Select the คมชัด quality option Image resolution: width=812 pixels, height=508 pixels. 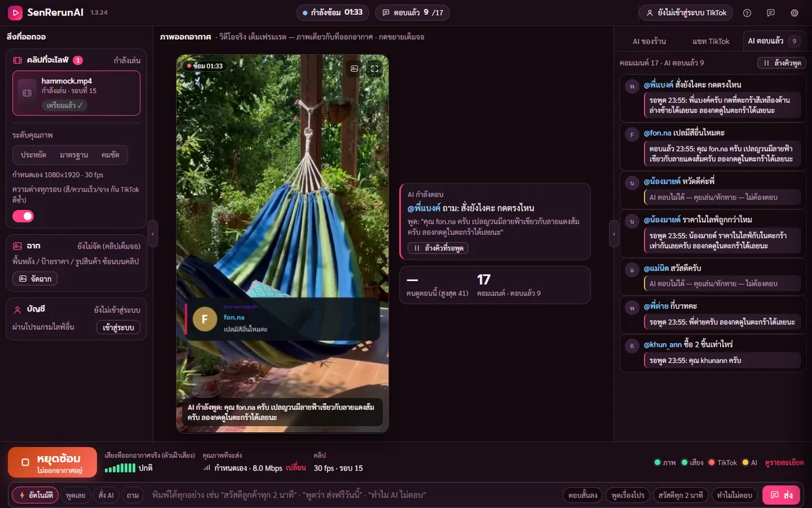tap(110, 155)
